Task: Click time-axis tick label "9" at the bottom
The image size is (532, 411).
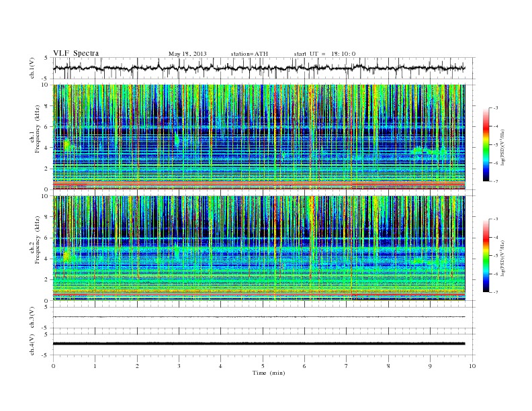Action: (430, 366)
